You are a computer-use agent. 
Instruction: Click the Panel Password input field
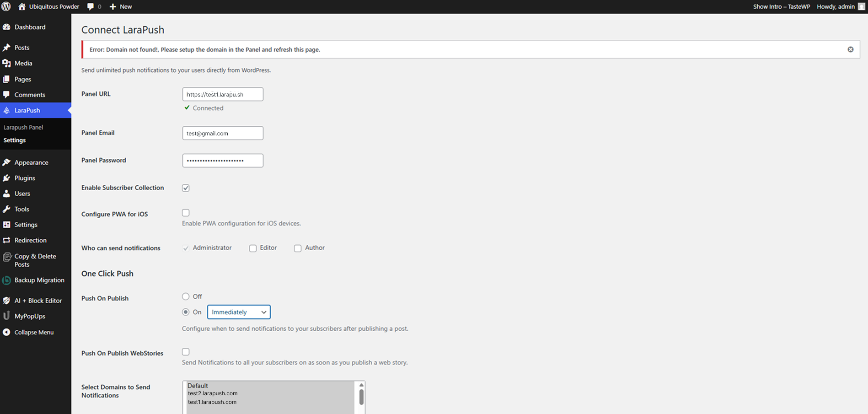223,161
